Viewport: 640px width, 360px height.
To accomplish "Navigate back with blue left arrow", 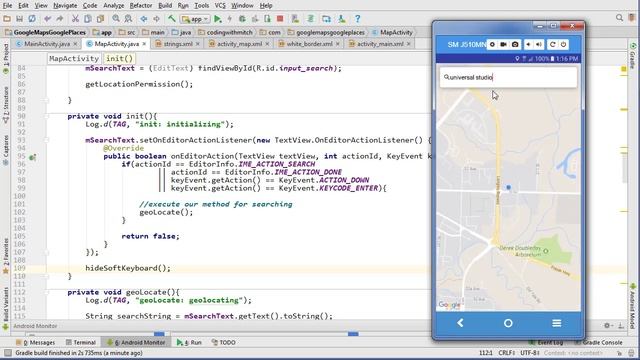I will click(x=144, y=19).
